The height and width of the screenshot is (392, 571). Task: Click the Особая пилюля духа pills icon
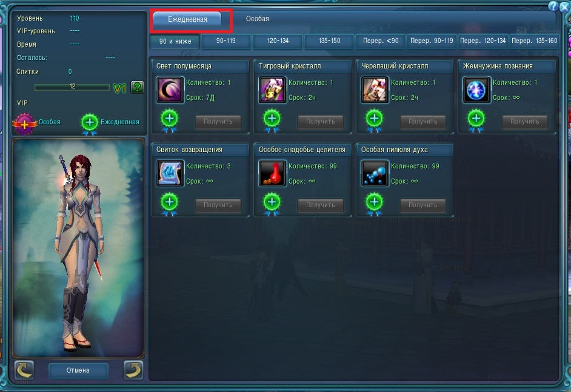pyautogui.click(x=375, y=173)
